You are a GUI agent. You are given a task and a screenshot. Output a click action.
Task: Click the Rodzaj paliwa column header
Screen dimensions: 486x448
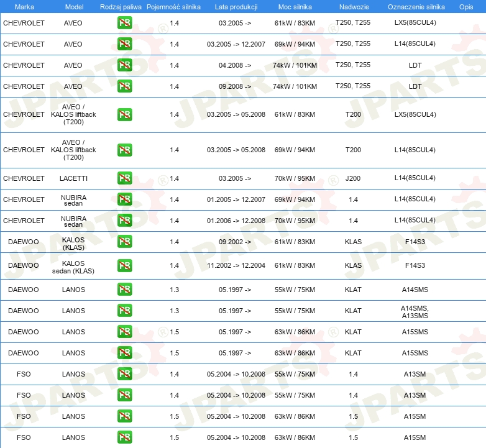tap(121, 7)
